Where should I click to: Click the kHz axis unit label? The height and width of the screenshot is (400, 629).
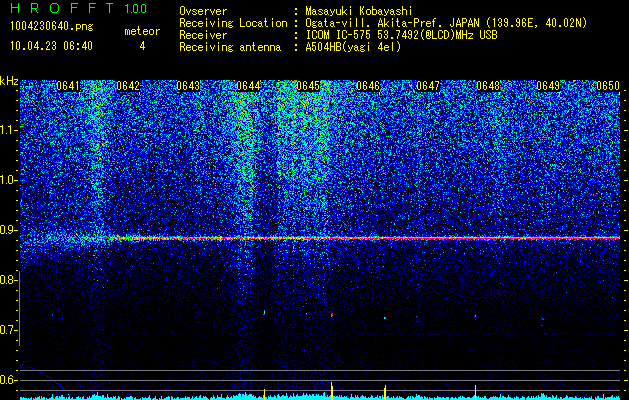coord(9,81)
